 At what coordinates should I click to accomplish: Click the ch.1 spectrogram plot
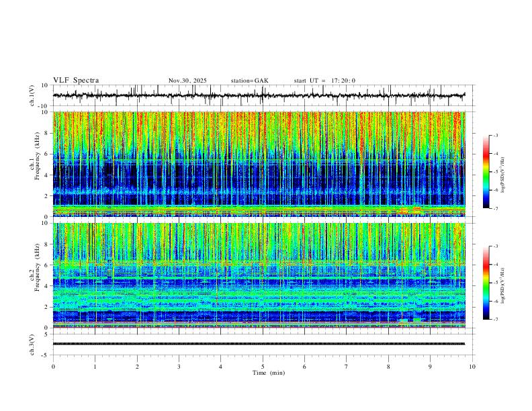pos(259,164)
